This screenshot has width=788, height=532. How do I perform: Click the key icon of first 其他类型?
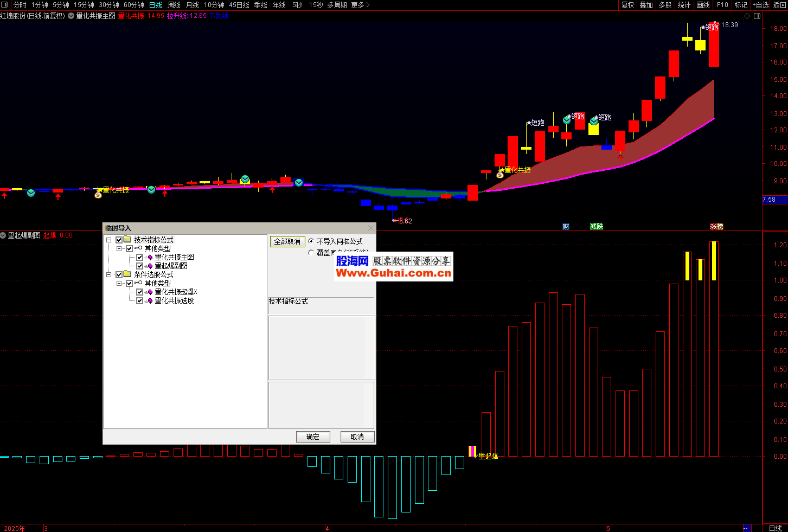click(138, 248)
